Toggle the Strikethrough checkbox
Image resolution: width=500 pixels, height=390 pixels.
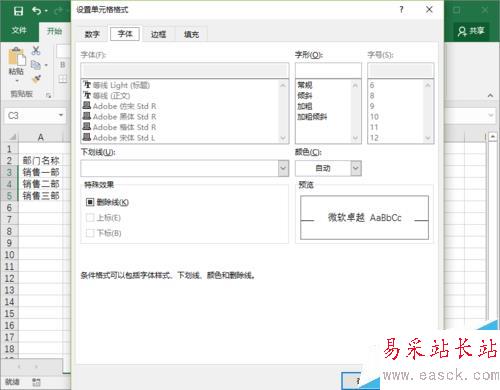pyautogui.click(x=90, y=202)
